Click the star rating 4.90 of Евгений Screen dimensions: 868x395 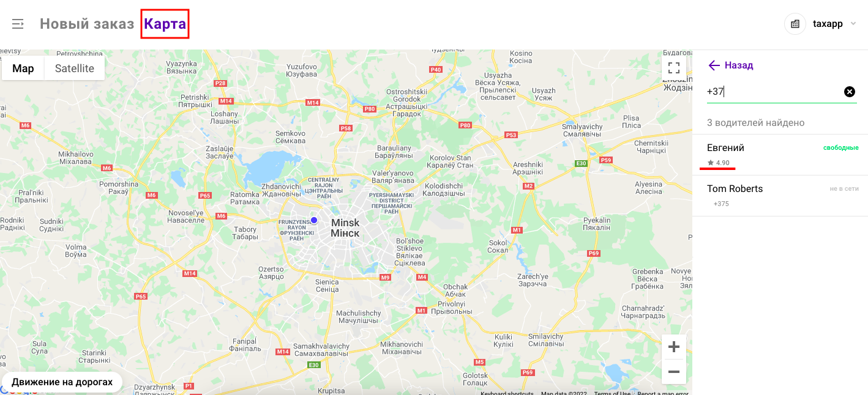[x=719, y=163]
